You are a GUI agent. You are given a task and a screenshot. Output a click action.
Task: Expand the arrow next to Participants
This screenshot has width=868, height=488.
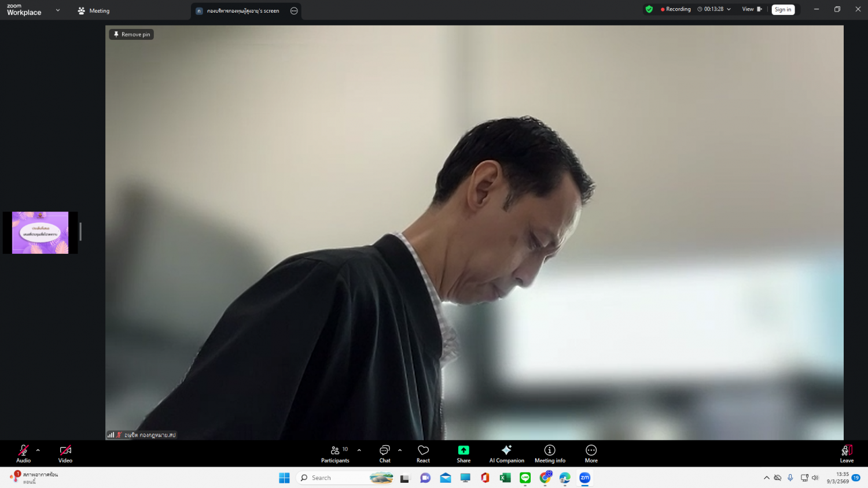pyautogui.click(x=359, y=450)
